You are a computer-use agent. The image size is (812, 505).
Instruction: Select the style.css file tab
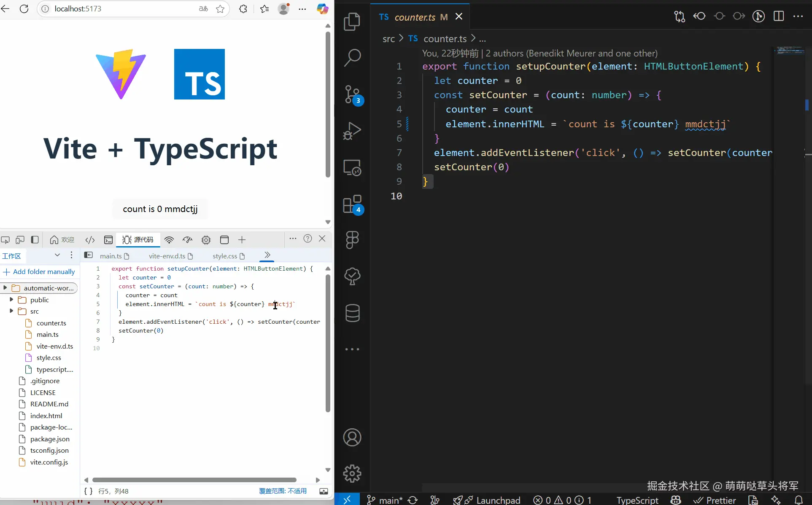click(224, 256)
